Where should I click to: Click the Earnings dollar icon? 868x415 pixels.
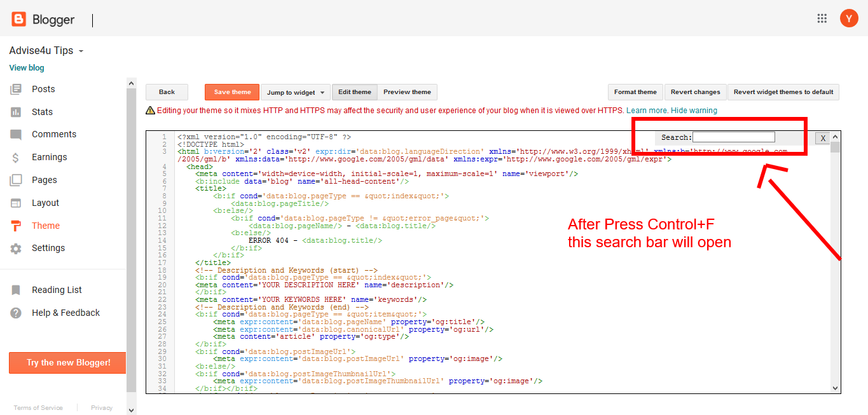point(16,158)
